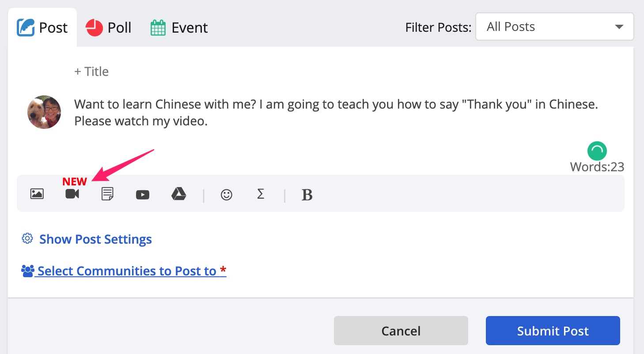Embed a YouTube video
644x354 pixels.
[x=143, y=195]
